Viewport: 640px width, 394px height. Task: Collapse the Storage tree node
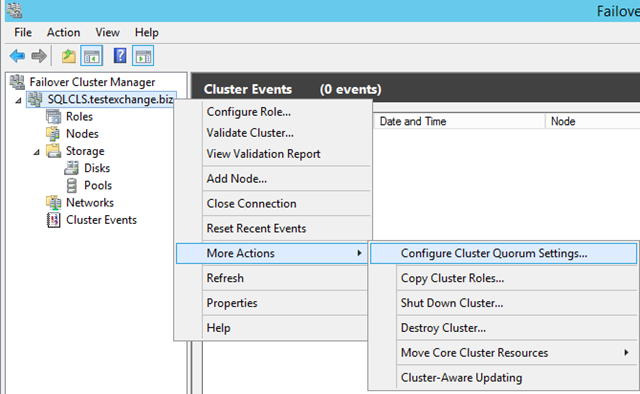point(36,152)
